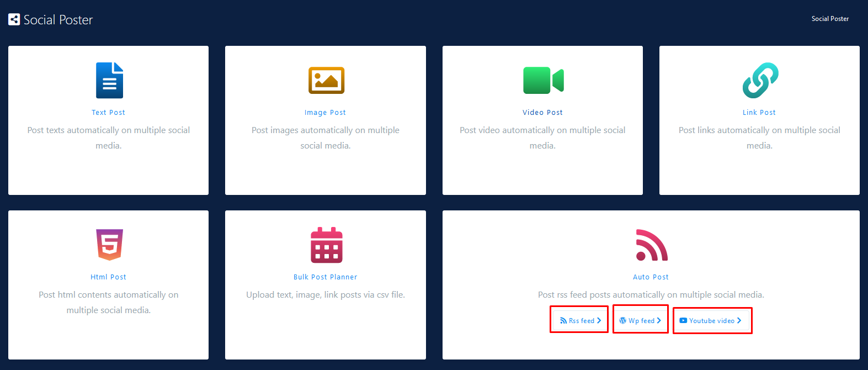Open the Bulk Post Planner link
The image size is (868, 370).
coord(325,277)
